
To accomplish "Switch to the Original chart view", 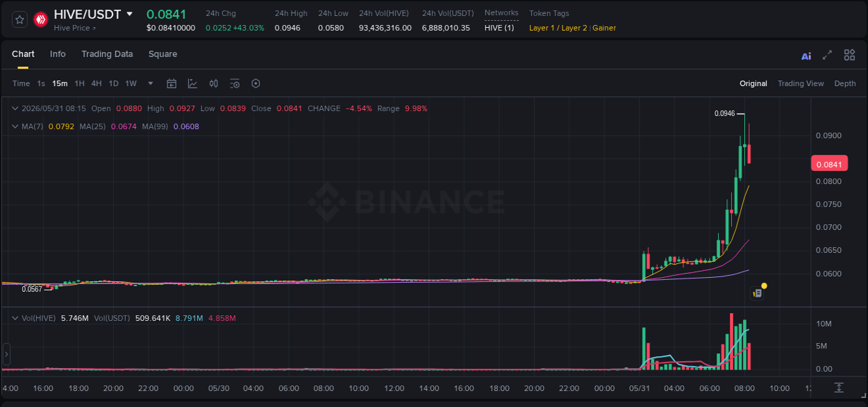I will coord(753,83).
